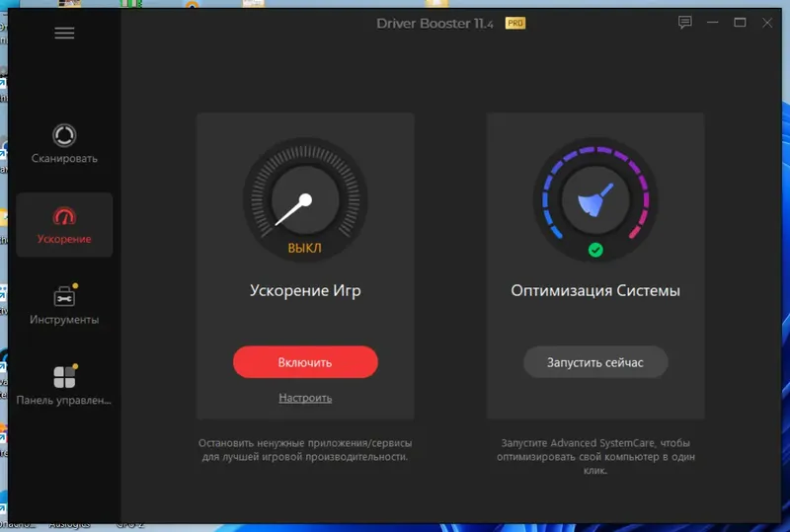Click the game boost speedometer gauge
The image size is (790, 532).
pyautogui.click(x=305, y=199)
